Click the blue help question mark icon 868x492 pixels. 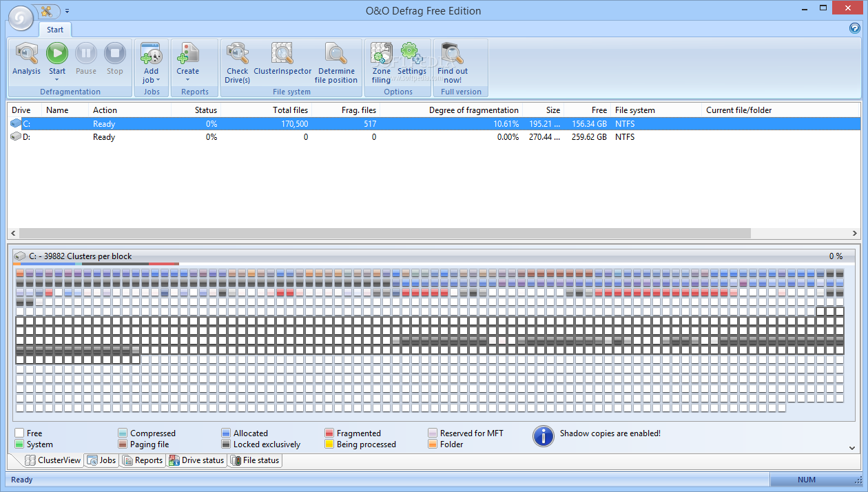click(x=855, y=28)
